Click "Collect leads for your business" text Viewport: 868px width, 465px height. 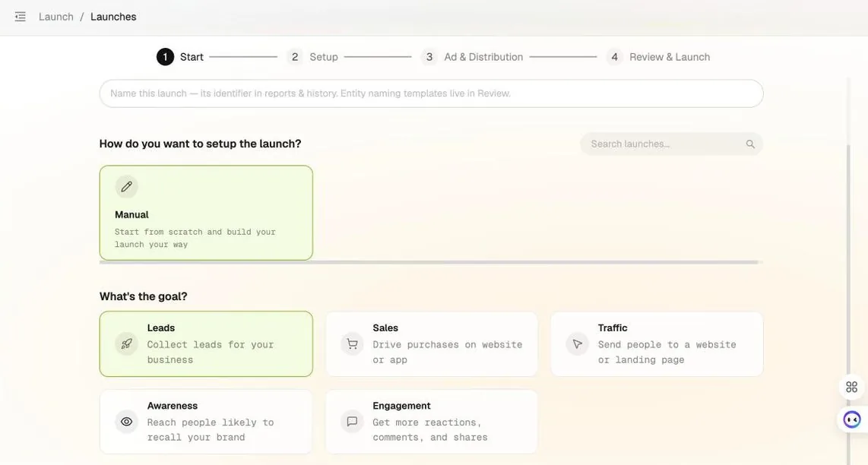(x=211, y=352)
